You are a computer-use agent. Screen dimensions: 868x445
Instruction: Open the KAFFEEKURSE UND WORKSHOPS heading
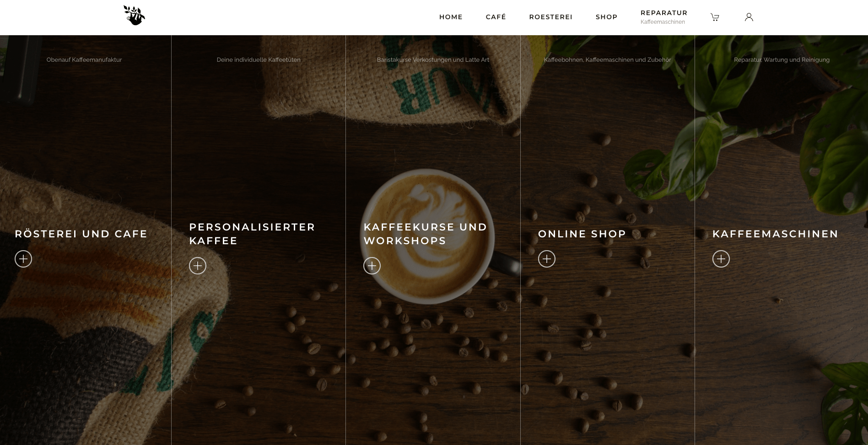pos(426,234)
